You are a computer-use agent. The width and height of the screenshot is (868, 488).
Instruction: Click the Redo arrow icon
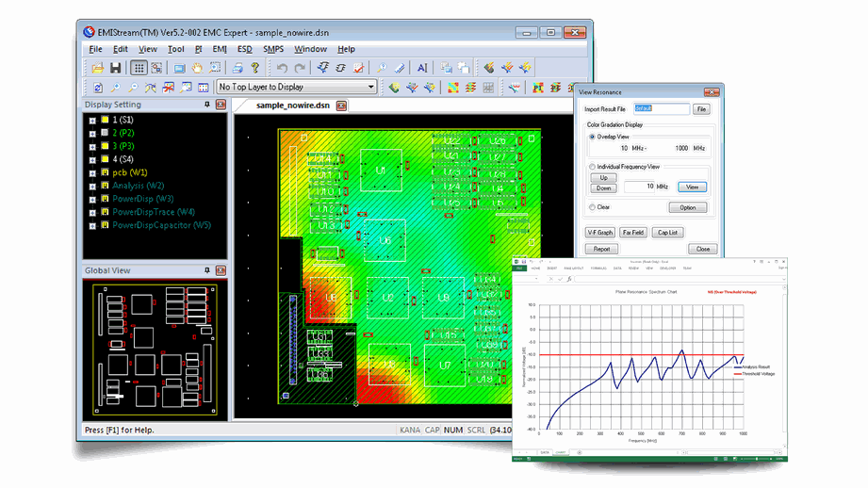(x=300, y=68)
